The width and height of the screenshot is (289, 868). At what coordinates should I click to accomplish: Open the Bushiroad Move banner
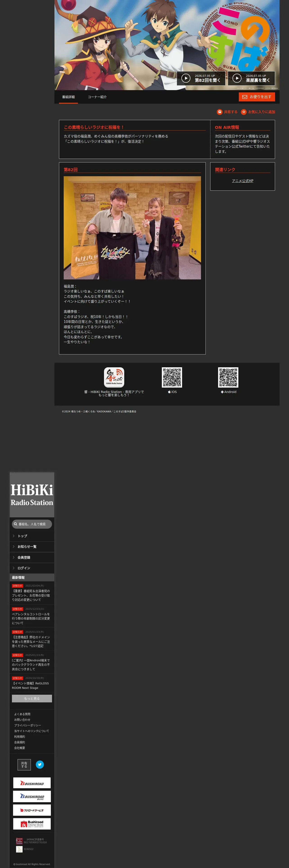pos(32,796)
